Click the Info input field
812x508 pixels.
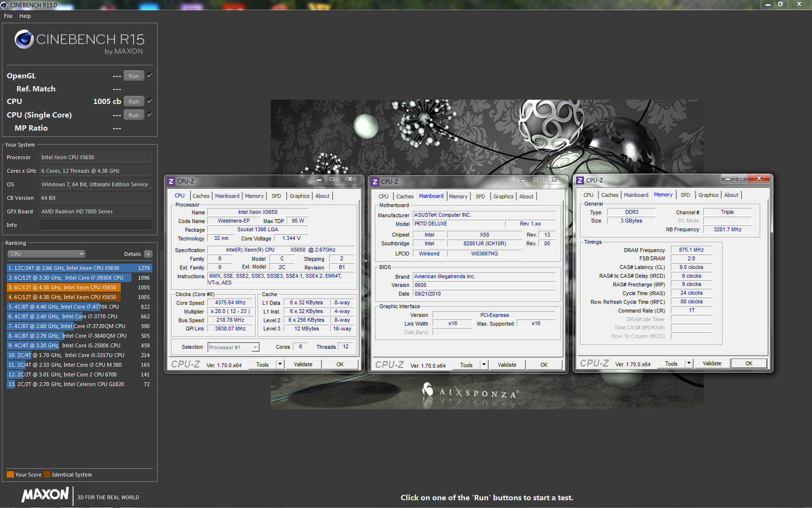(96, 225)
